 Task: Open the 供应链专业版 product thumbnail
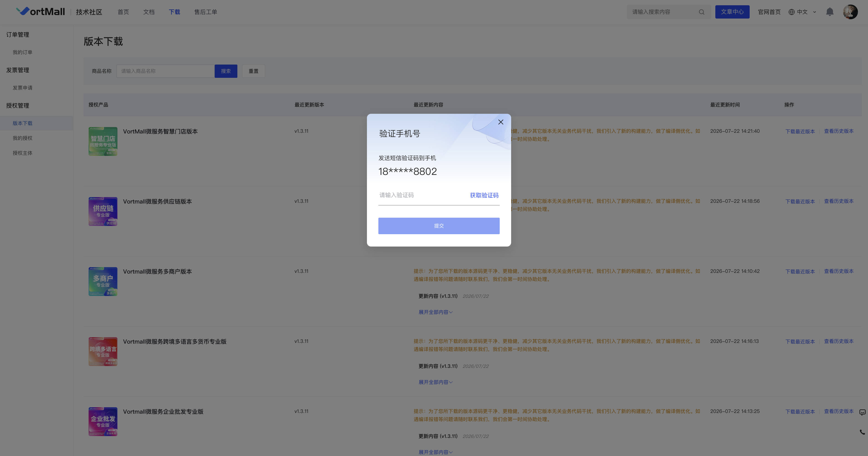(103, 211)
